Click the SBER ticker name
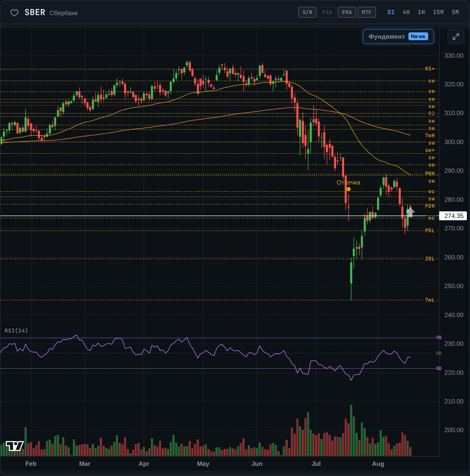Viewport: 470px width, 476px height. coord(35,12)
